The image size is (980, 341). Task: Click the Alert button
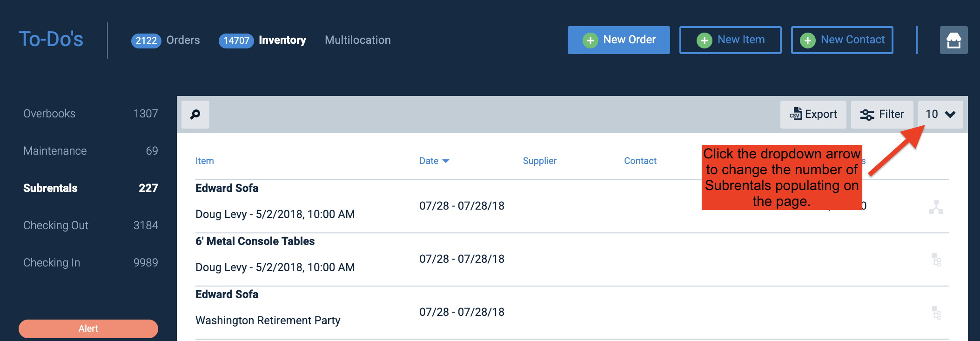pos(88,328)
